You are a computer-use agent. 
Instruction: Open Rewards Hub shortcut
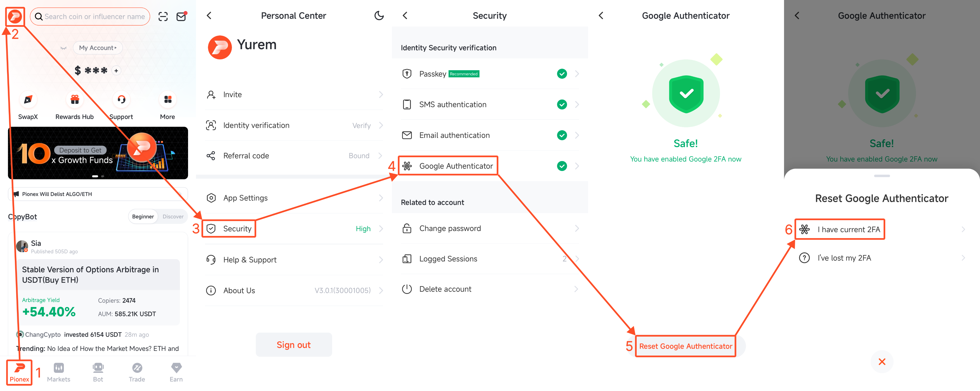point(75,106)
